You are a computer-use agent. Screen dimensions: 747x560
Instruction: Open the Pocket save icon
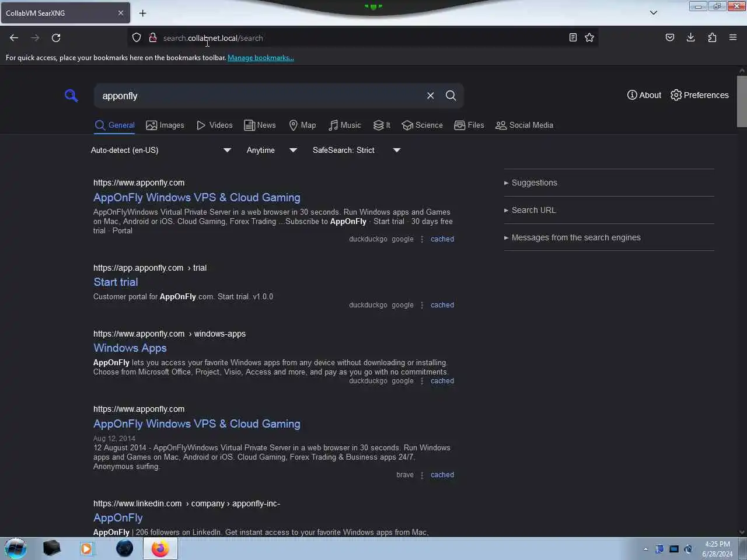pyautogui.click(x=670, y=37)
